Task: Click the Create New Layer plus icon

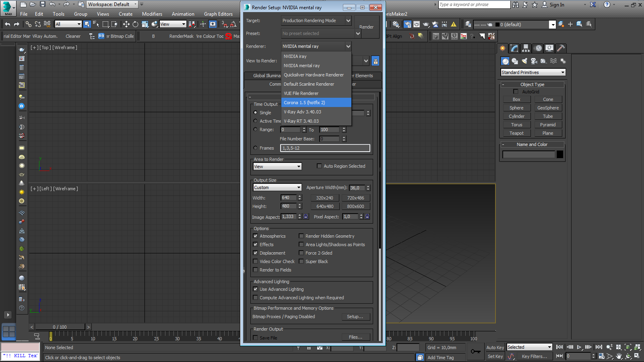Action: tap(570, 24)
